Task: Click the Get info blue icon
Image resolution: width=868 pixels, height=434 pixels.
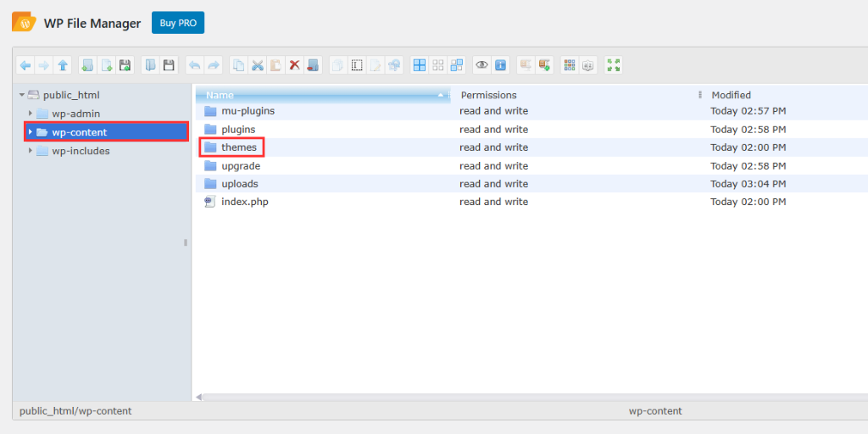Action: [501, 65]
